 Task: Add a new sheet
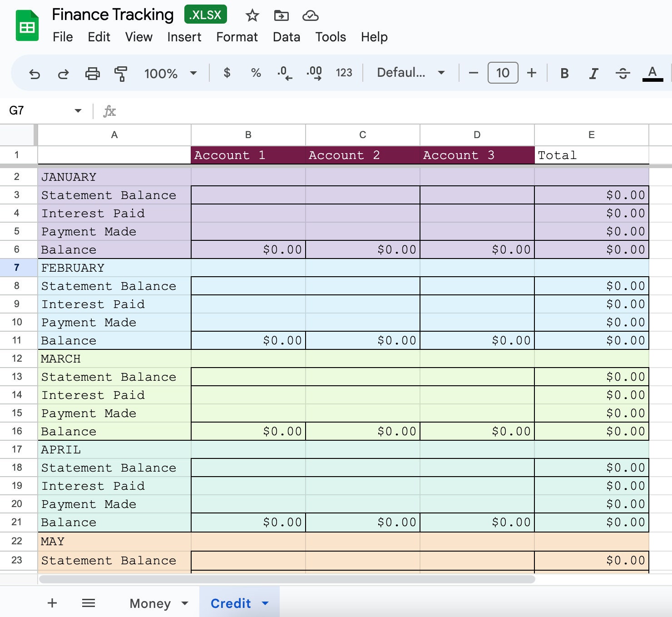(52, 603)
